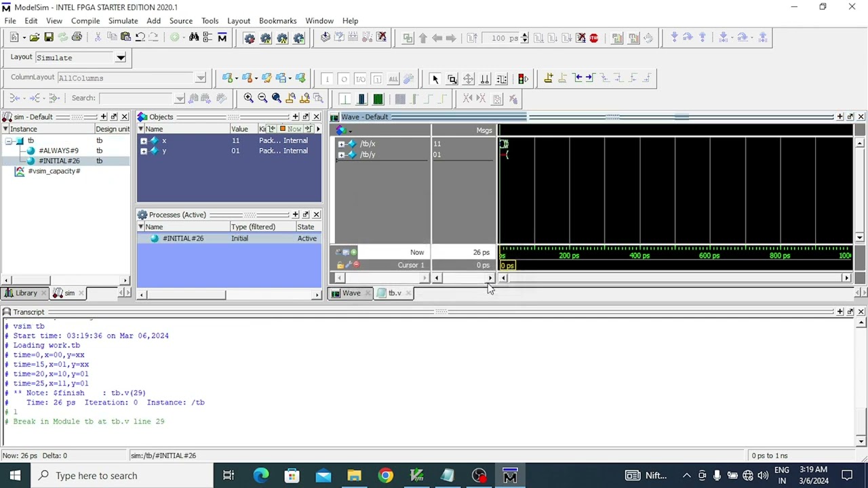Click the Save floppy disk icon
This screenshot has width=868, height=488.
click(x=49, y=38)
